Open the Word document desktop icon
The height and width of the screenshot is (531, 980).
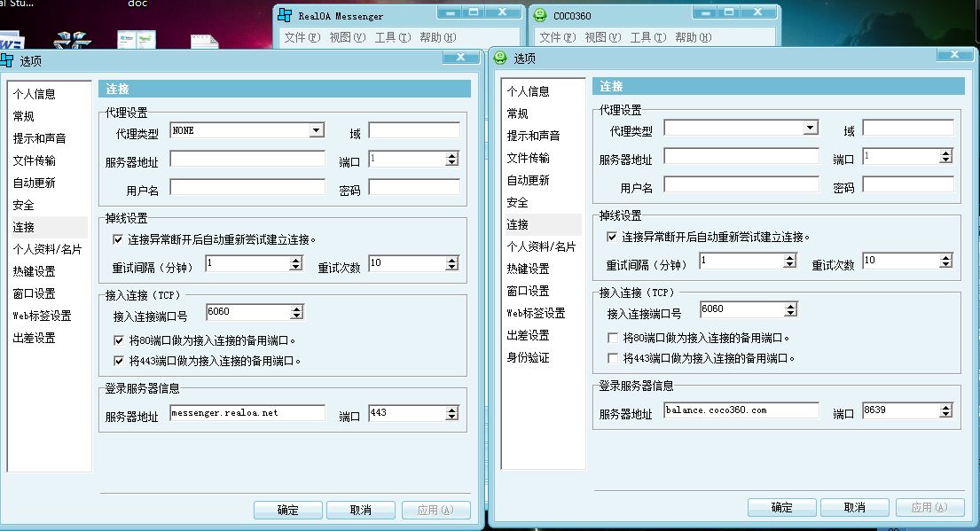[x=12, y=40]
